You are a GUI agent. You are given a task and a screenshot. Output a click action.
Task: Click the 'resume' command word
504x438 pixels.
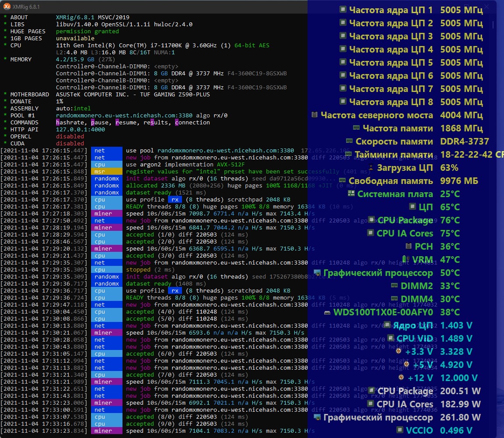pos(126,123)
